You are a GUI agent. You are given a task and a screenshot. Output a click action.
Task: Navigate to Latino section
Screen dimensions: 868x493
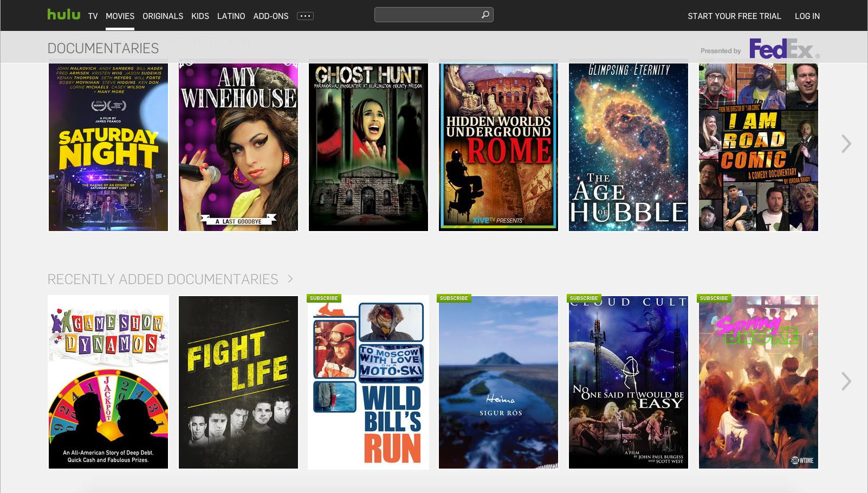(x=231, y=16)
